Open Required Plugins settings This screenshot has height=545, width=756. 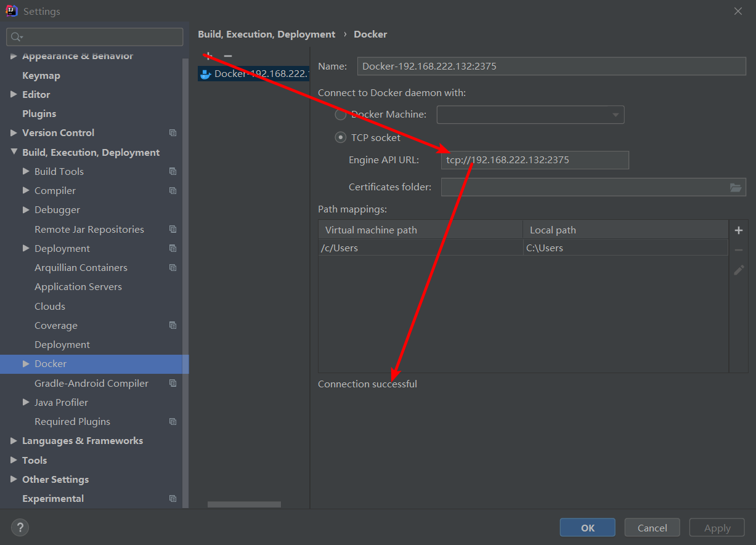click(72, 422)
